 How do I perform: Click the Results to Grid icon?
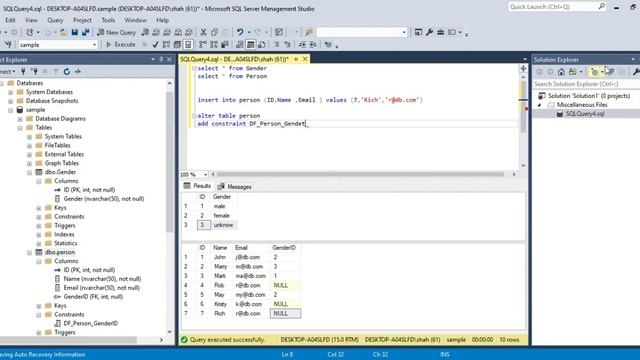click(x=251, y=44)
